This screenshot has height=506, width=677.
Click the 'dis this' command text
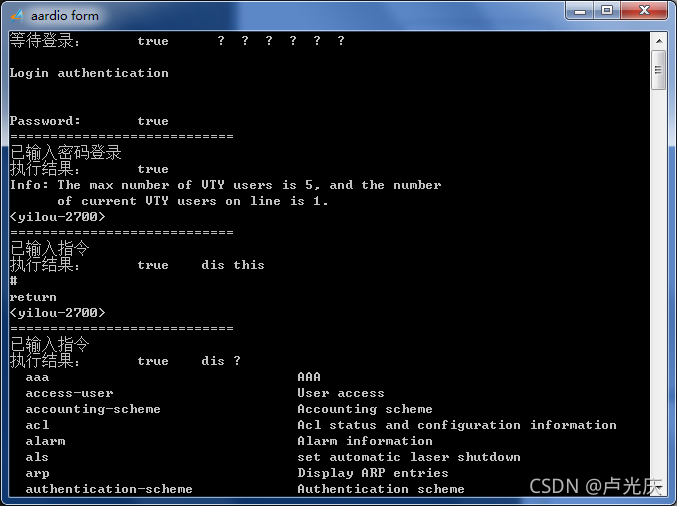pyautogui.click(x=233, y=265)
